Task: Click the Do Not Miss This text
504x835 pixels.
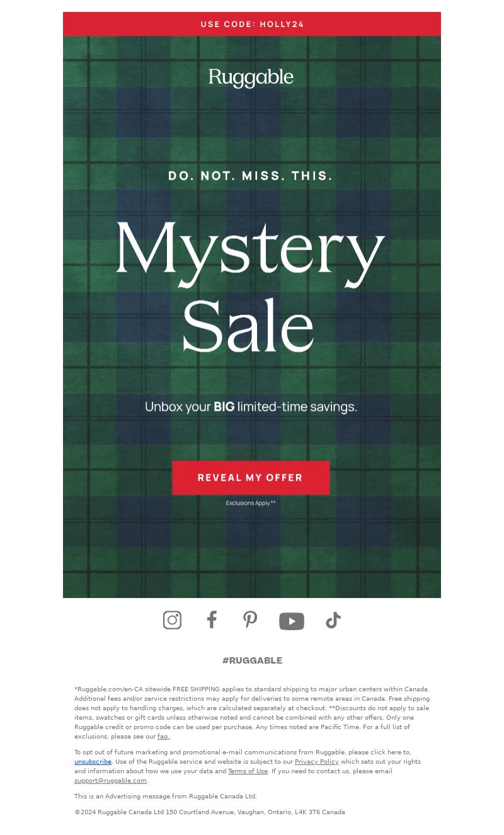Action: click(x=250, y=176)
